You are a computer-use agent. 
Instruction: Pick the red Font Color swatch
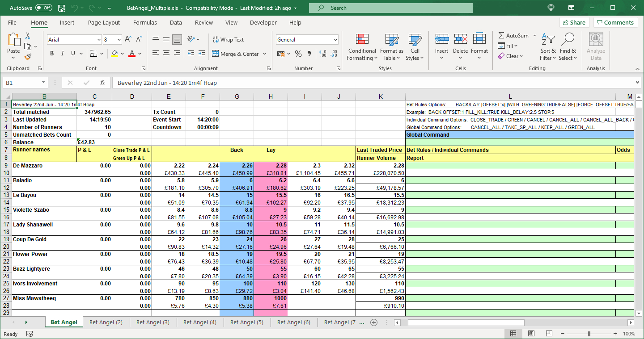[132, 56]
